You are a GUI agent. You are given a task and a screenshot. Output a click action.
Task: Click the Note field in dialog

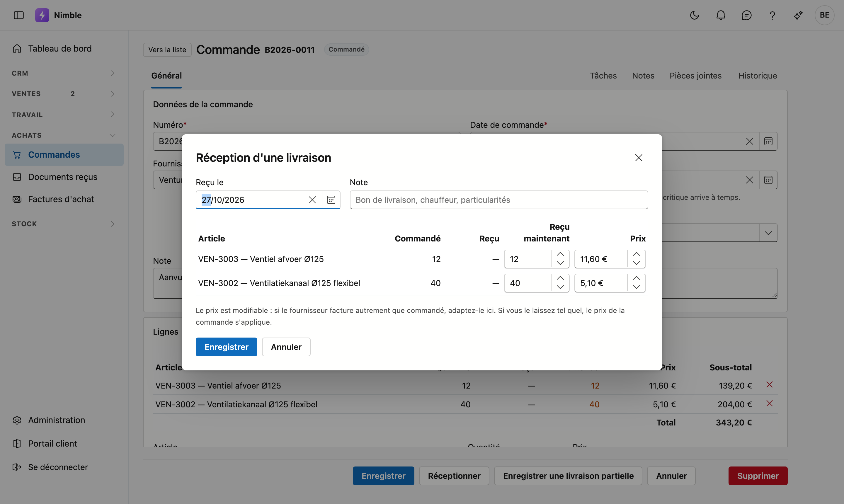(x=498, y=200)
